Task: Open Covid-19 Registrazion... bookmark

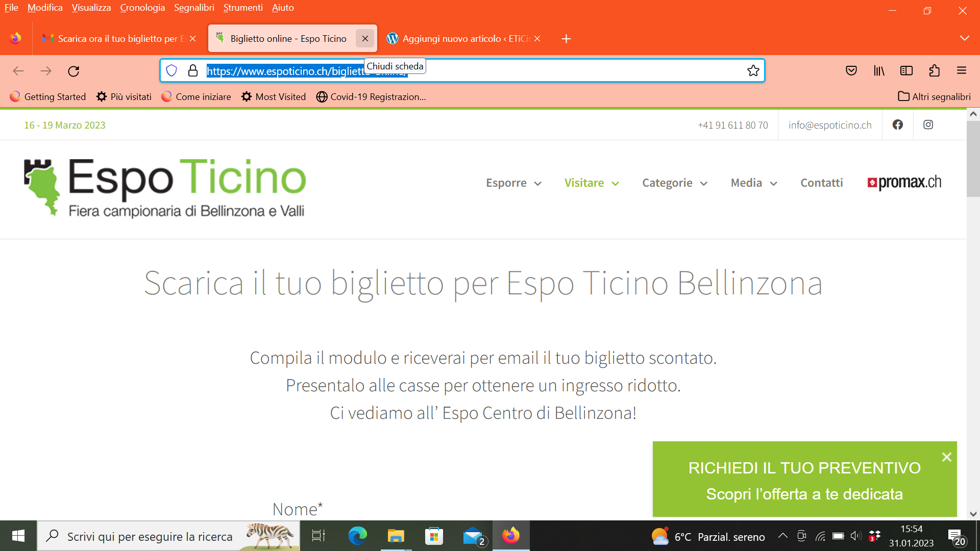Action: 371,96
